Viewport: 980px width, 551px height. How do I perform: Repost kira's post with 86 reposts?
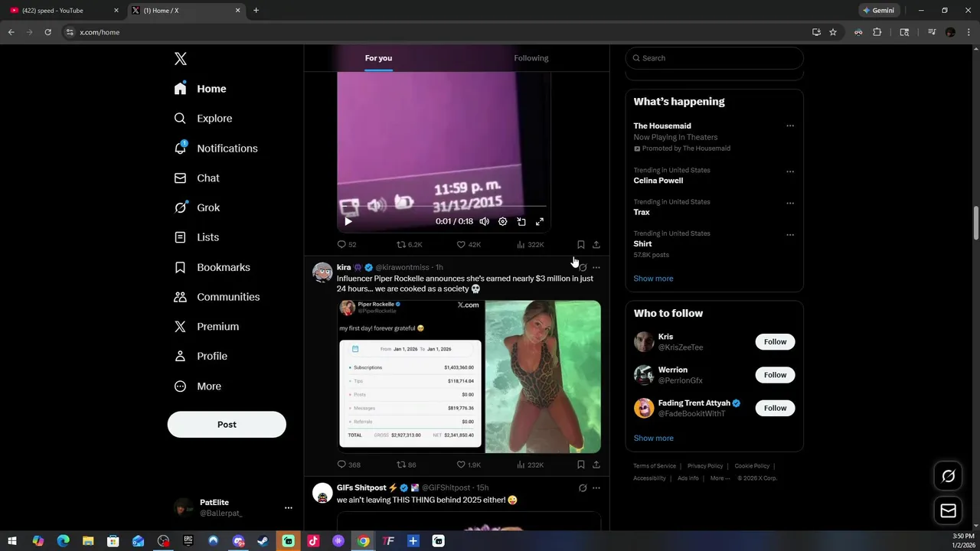(407, 465)
